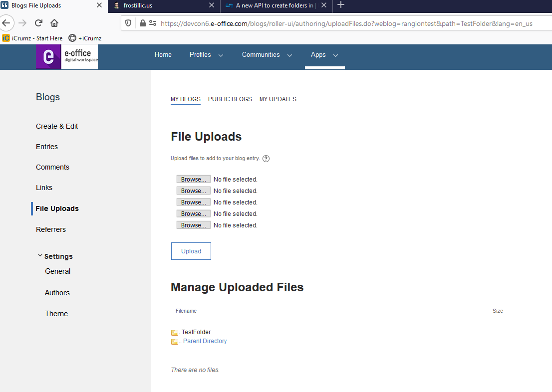The height and width of the screenshot is (392, 552).
Task: Switch to the MY UPDATES tab
Action: pyautogui.click(x=278, y=99)
